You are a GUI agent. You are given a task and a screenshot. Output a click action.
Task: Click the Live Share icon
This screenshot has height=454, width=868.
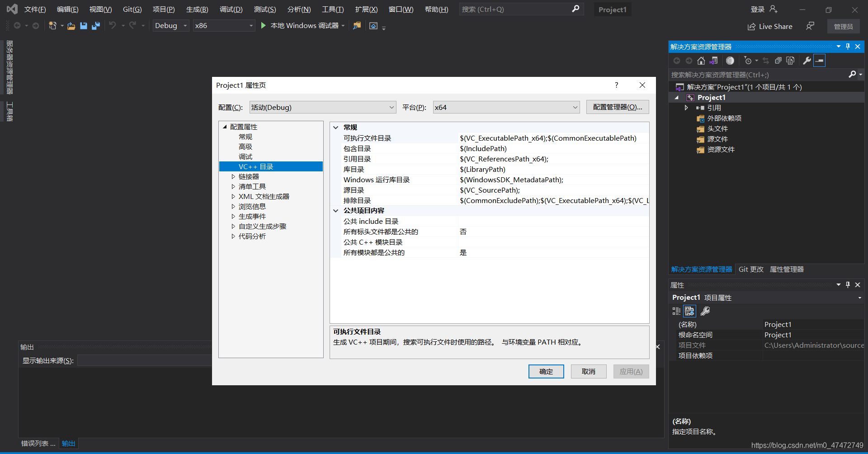point(751,27)
